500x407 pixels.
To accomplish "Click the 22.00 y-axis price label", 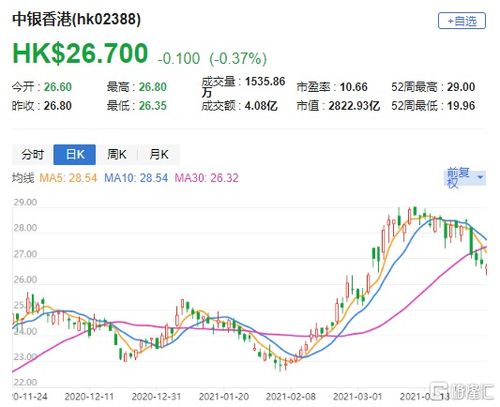I will [x=25, y=382].
